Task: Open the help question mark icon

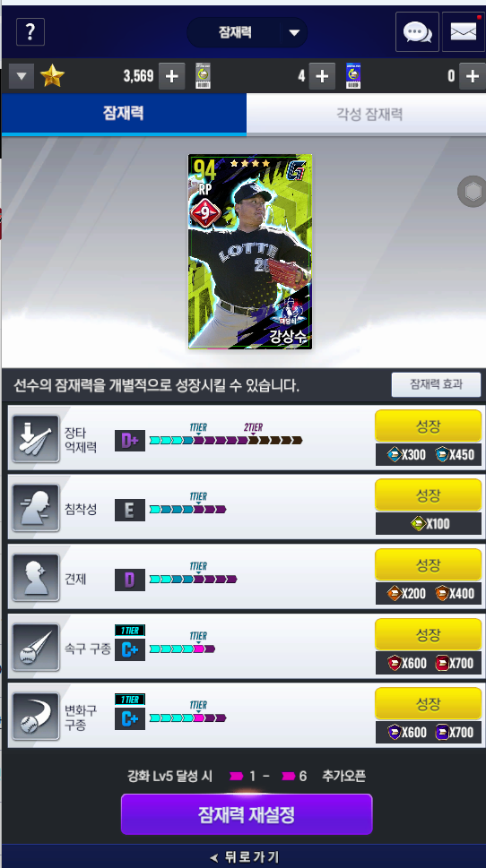Action: click(x=30, y=32)
